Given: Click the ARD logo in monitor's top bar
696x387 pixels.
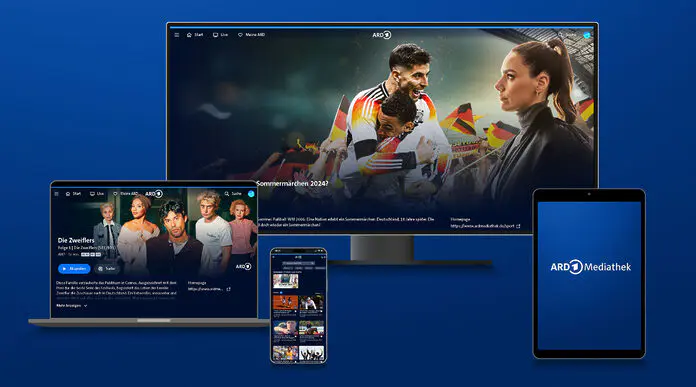Looking at the screenshot, I should click(x=382, y=35).
